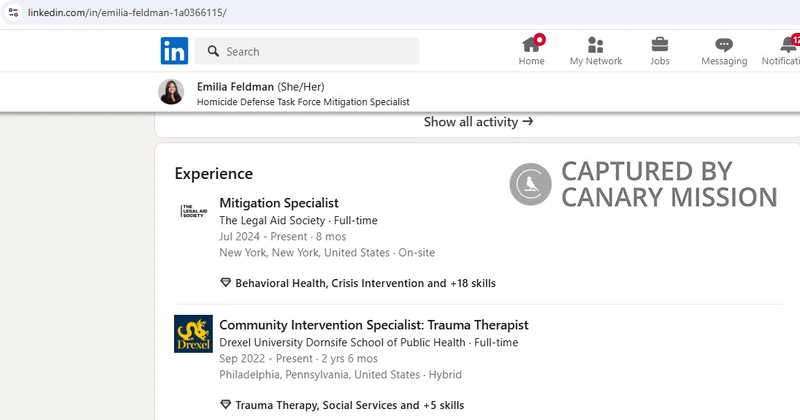The width and height of the screenshot is (800, 420).
Task: Click the Emilia Feldman name in header
Action: [x=235, y=87]
